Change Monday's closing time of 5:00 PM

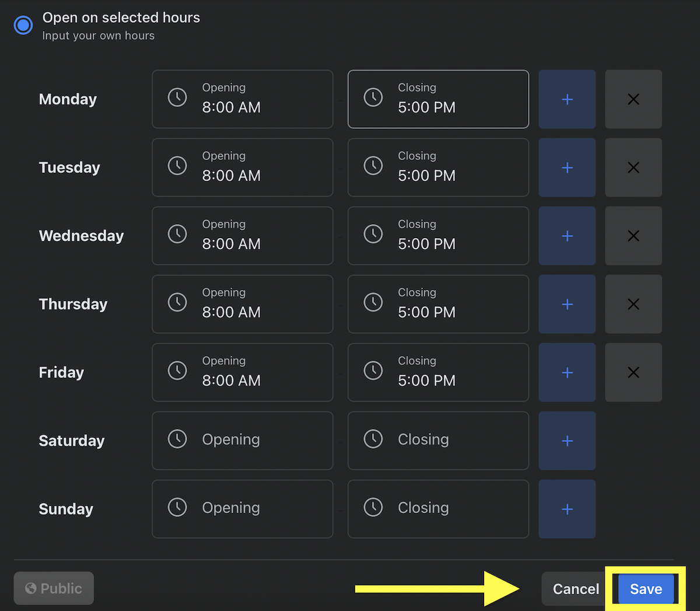438,99
